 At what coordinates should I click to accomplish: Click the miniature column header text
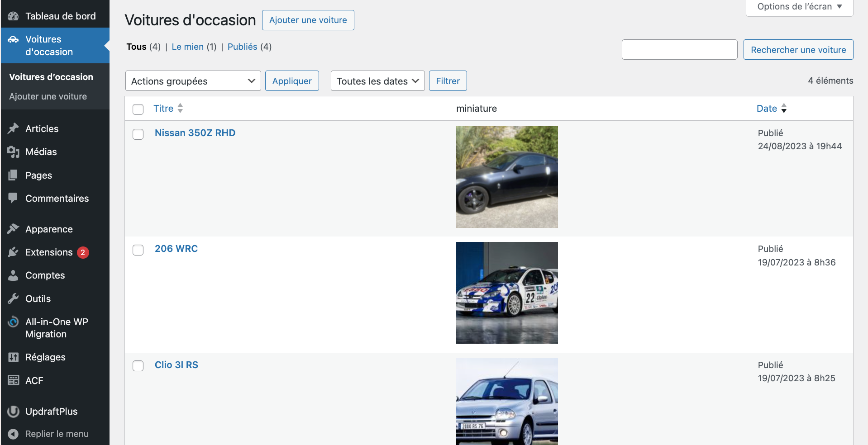pos(477,109)
